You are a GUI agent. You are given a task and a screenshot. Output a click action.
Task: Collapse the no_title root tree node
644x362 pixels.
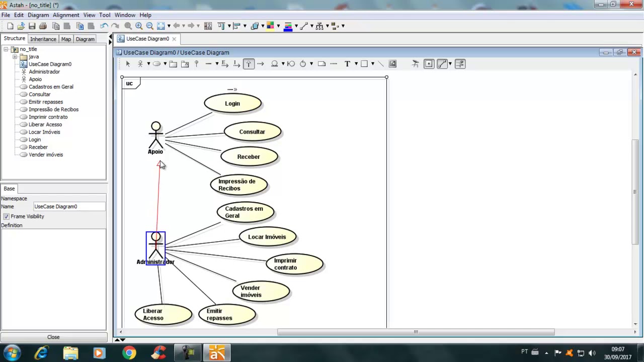[x=6, y=49]
